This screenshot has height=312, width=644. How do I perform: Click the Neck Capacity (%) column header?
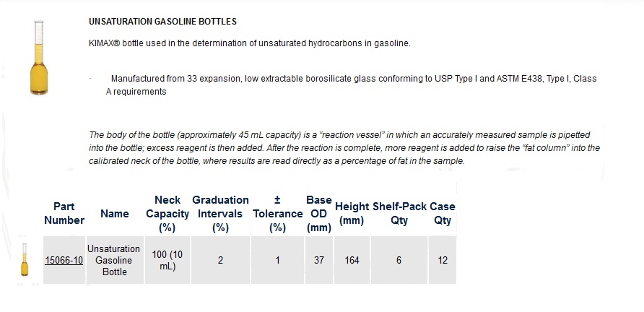(x=167, y=214)
